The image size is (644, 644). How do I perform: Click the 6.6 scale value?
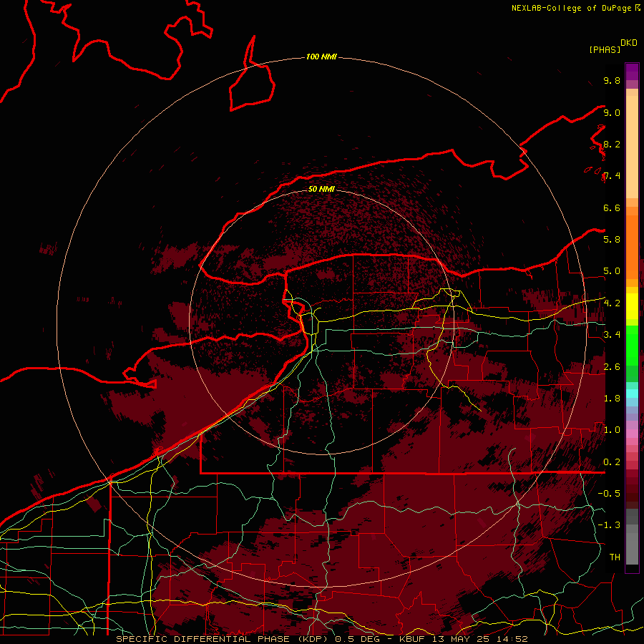(x=612, y=208)
